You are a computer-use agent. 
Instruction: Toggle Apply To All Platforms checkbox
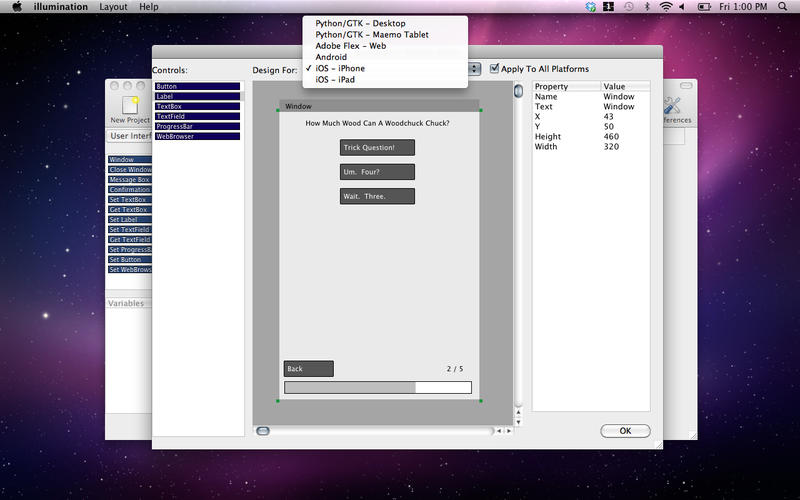click(494, 69)
